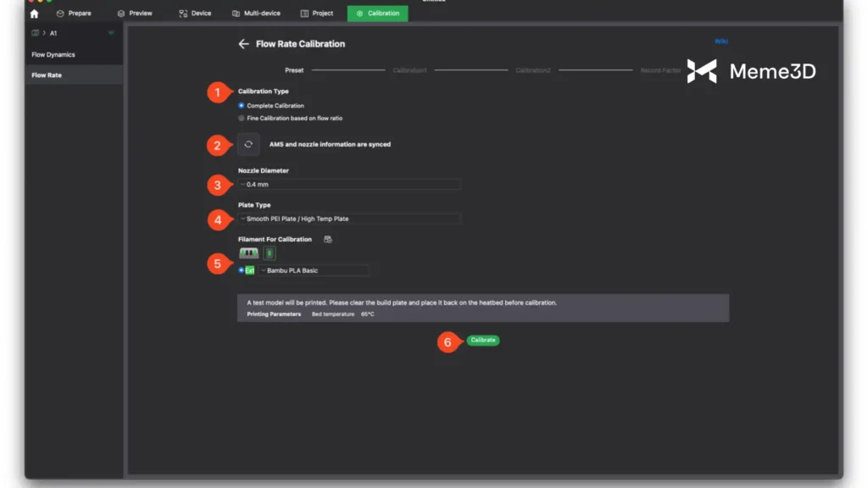Select Flow Dynamics in the left sidebar
Screen dimensions: 868x488
(x=53, y=55)
